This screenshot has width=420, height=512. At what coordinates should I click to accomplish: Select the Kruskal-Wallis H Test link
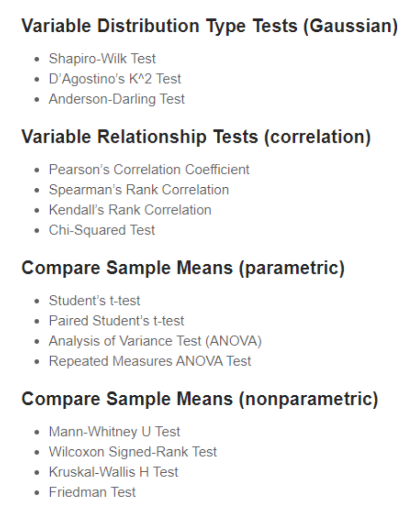tap(114, 472)
